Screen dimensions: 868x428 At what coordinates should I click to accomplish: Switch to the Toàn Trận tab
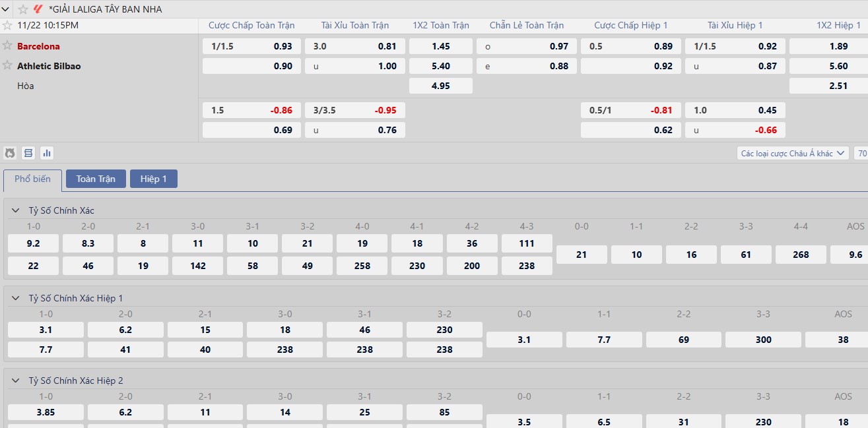point(96,179)
